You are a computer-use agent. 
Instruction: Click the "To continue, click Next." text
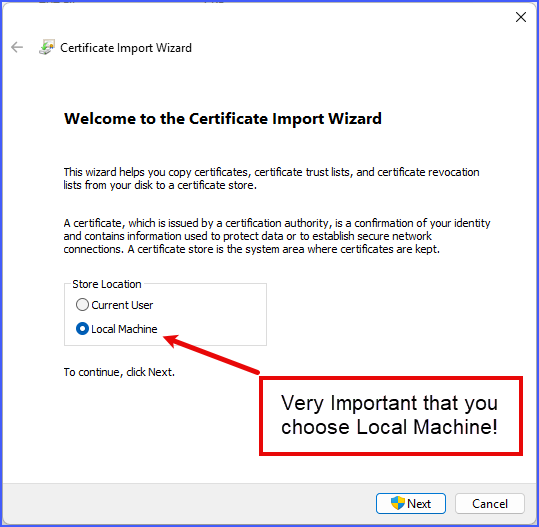click(x=119, y=372)
